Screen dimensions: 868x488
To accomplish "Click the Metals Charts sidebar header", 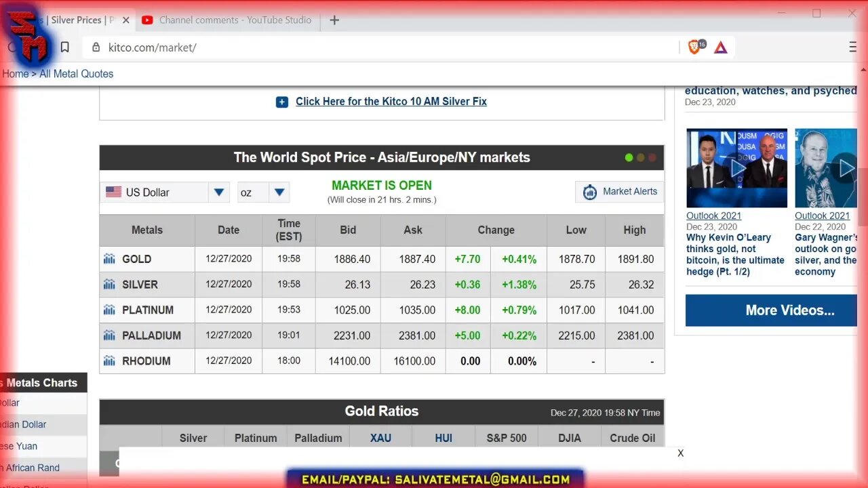I will (42, 382).
